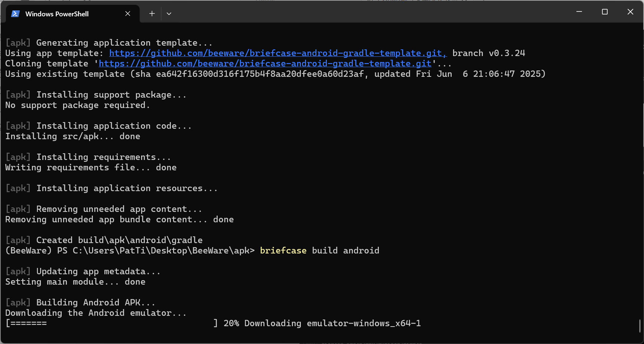Screen dimensions: 644x344
Task: Click the '[apk] Installing requirements...' line
Action: pyautogui.click(x=88, y=157)
